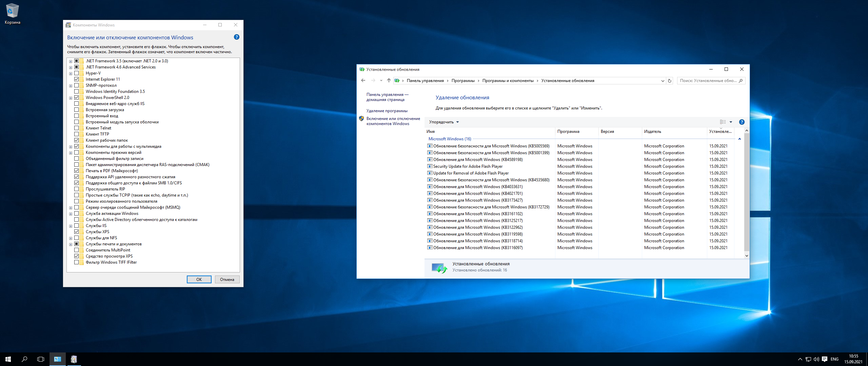Open Task View on taskbar

(x=41, y=359)
